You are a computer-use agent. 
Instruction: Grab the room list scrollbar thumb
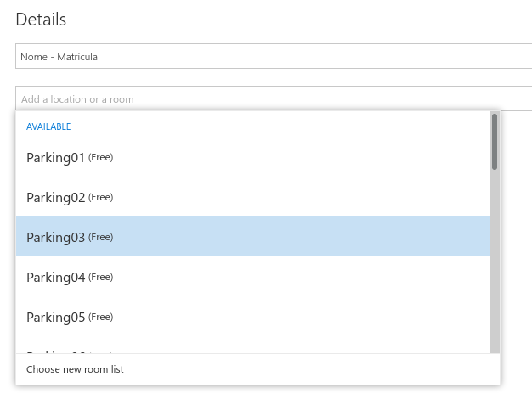tap(495, 142)
